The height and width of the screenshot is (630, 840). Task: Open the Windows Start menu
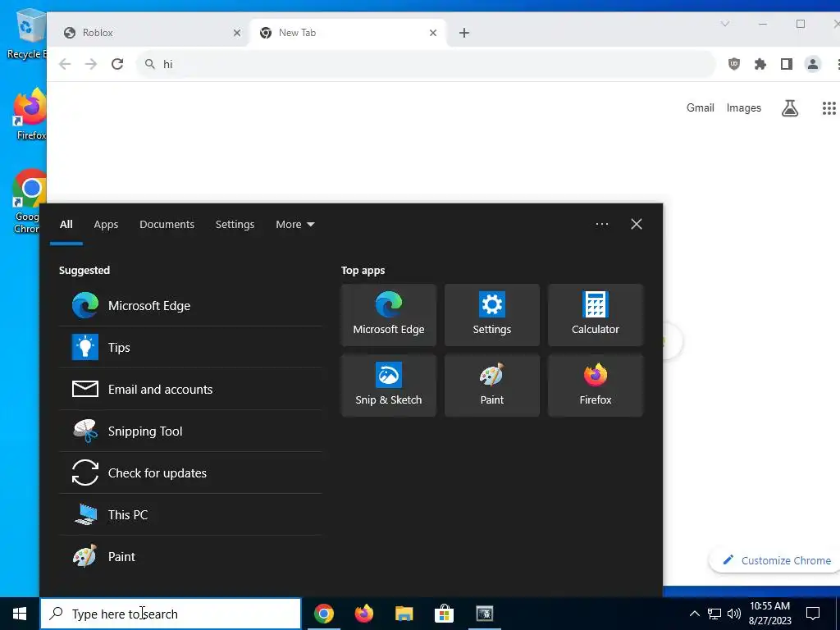[20, 614]
